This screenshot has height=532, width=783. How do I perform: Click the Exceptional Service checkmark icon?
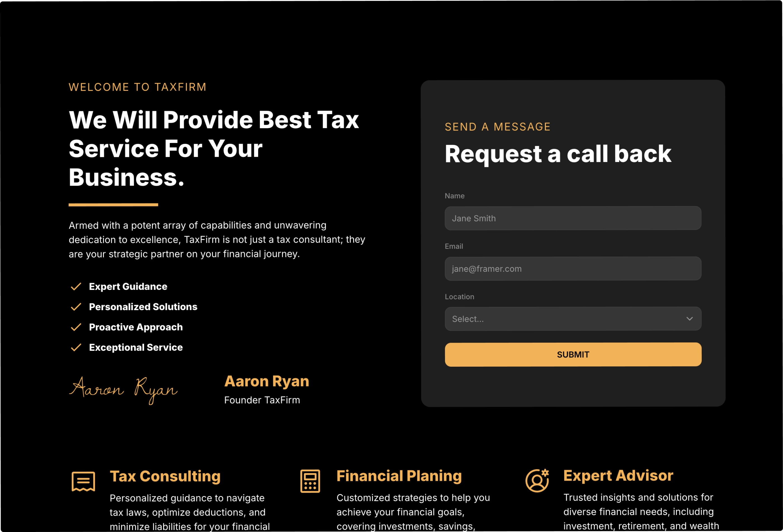tap(75, 347)
